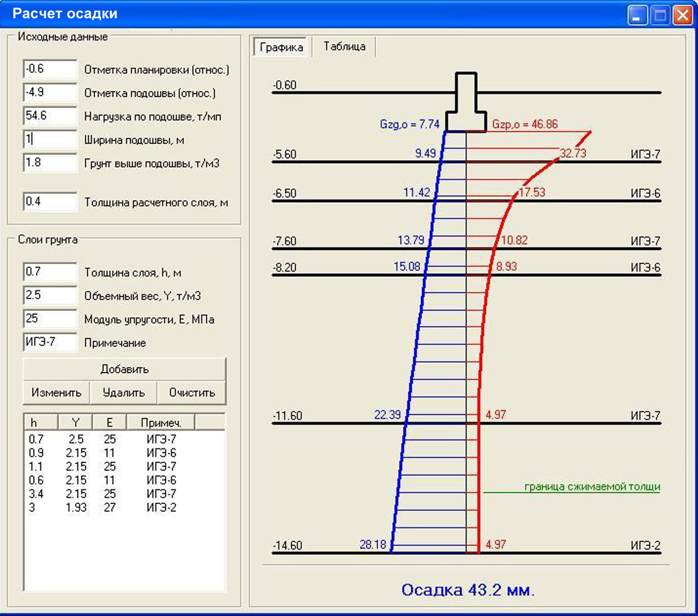This screenshot has width=698, height=616.
Task: Click the Gzp,o = 46.86 label
Action: (x=525, y=124)
